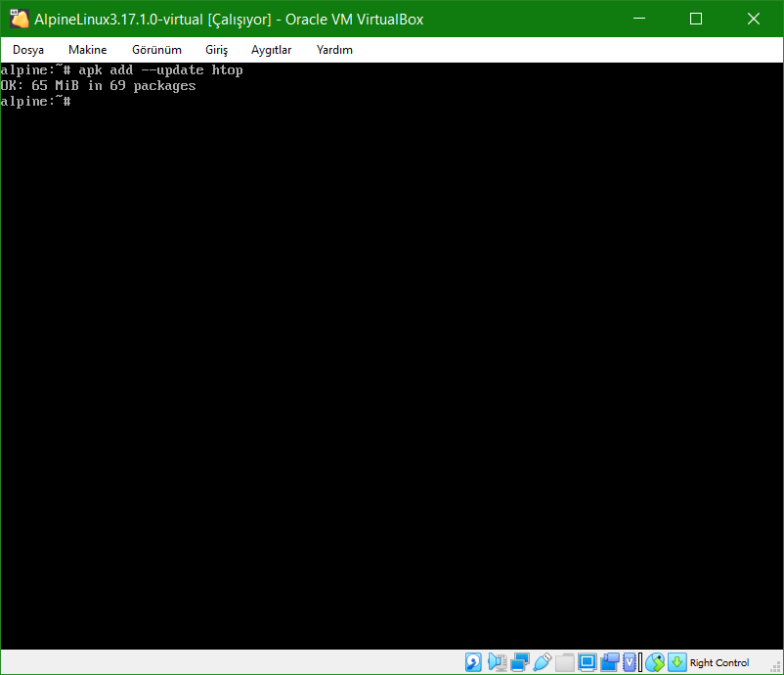The image size is (784, 675).
Task: Open the Dosya menu
Action: pos(28,50)
